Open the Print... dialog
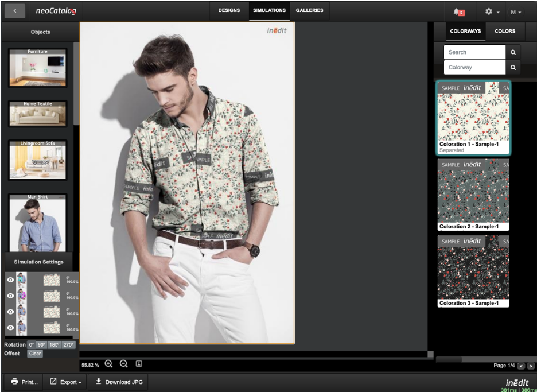This screenshot has height=392, width=537. (24, 382)
